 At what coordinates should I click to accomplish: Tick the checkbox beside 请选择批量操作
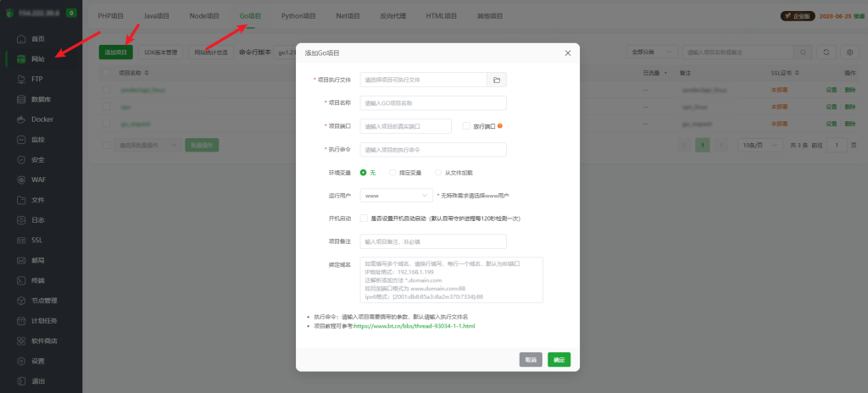106,145
